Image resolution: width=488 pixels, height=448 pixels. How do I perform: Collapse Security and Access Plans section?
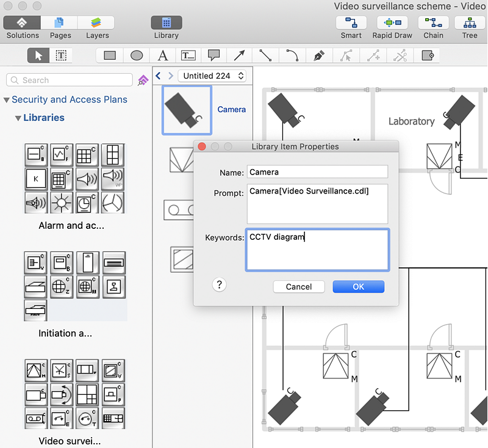(7, 100)
